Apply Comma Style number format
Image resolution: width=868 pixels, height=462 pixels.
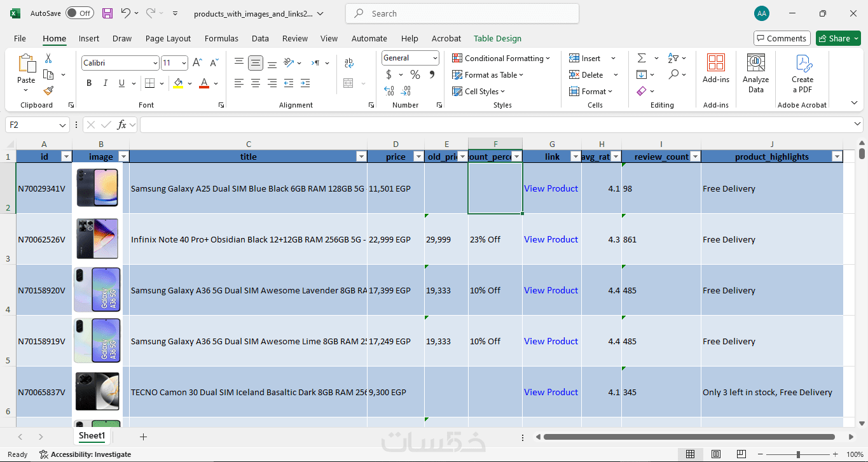point(432,74)
